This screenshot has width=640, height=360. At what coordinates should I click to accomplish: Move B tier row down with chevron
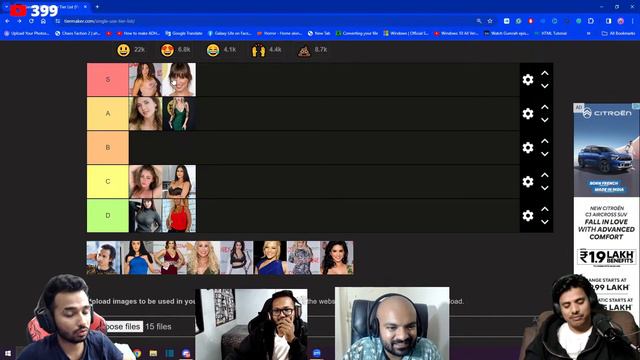tap(544, 154)
